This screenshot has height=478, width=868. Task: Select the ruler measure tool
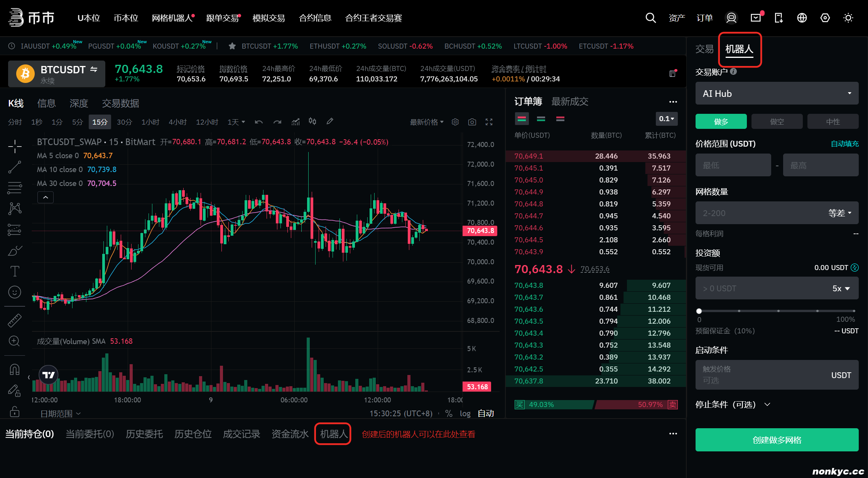point(15,320)
